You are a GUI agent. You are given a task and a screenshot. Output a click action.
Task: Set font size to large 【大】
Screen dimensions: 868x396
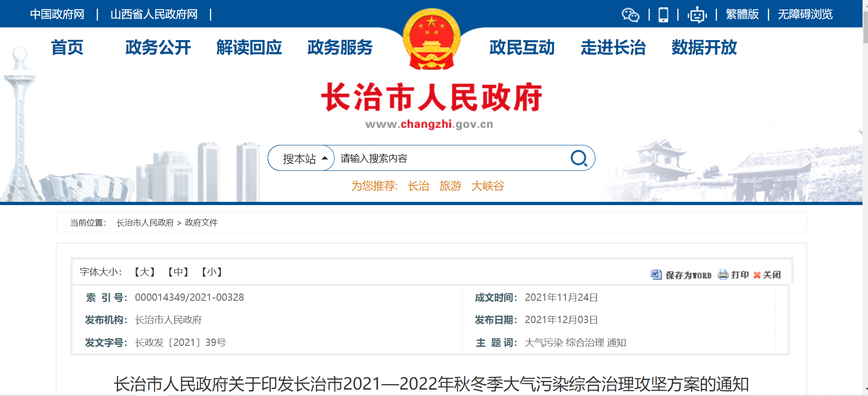145,272
